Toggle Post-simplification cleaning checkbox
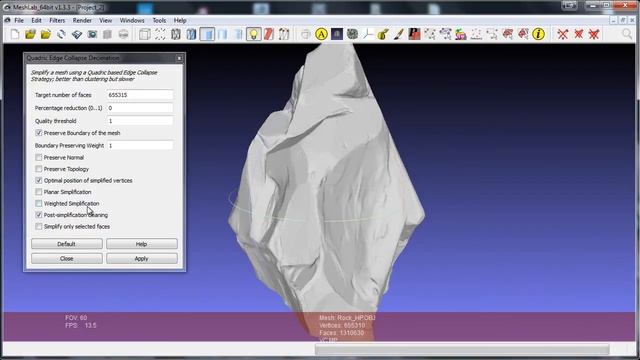This screenshot has width=640, height=360. 39,215
